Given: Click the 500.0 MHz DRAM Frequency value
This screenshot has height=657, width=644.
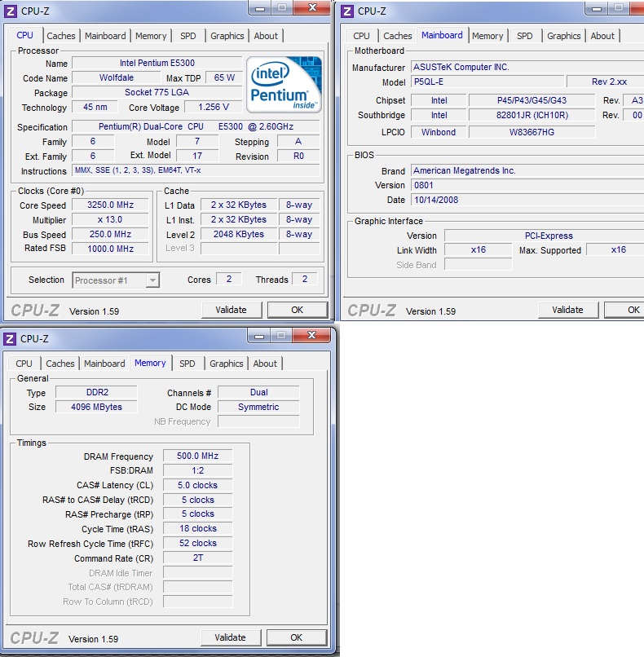Looking at the screenshot, I should pyautogui.click(x=198, y=456).
